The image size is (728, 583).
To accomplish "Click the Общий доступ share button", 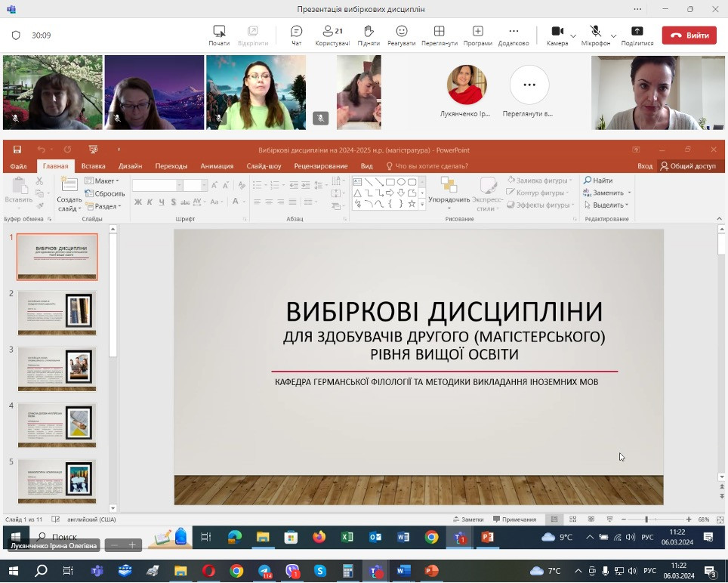I will click(x=688, y=166).
